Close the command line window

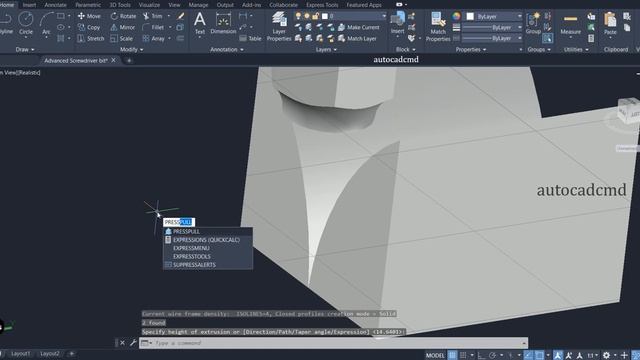(122, 343)
